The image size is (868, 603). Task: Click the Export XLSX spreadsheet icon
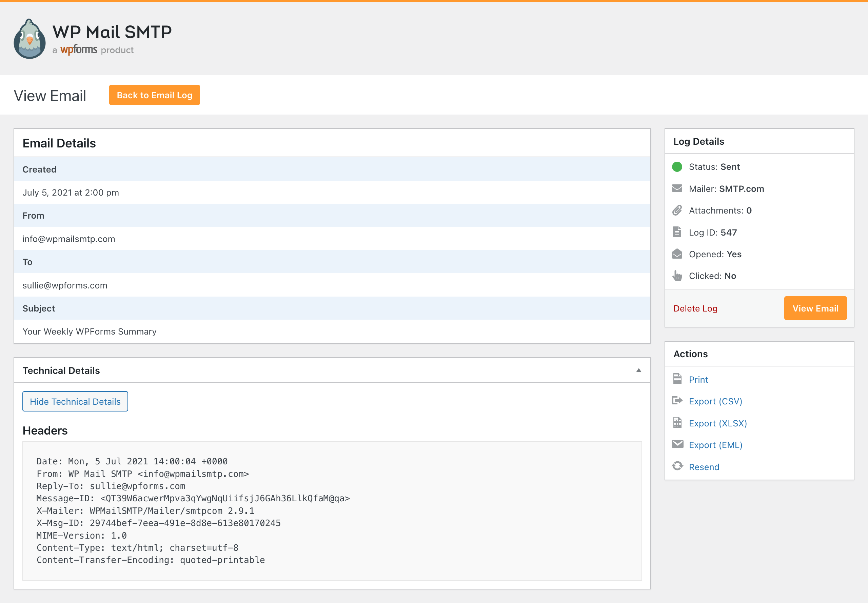coord(677,423)
